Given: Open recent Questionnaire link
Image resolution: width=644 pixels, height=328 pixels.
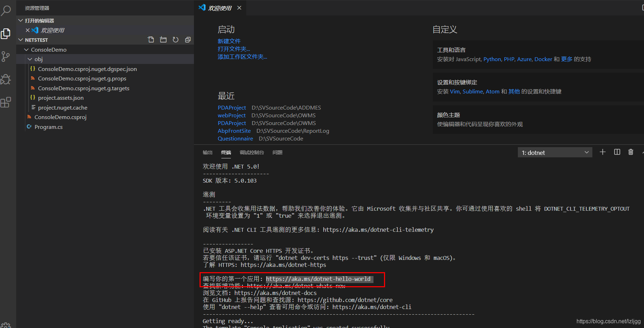Looking at the screenshot, I should coord(235,138).
